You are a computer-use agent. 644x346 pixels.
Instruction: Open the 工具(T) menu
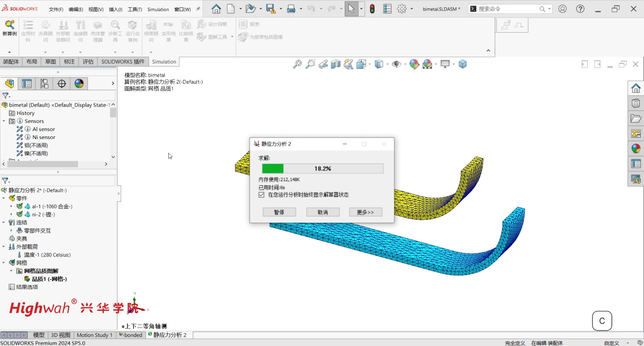point(135,10)
